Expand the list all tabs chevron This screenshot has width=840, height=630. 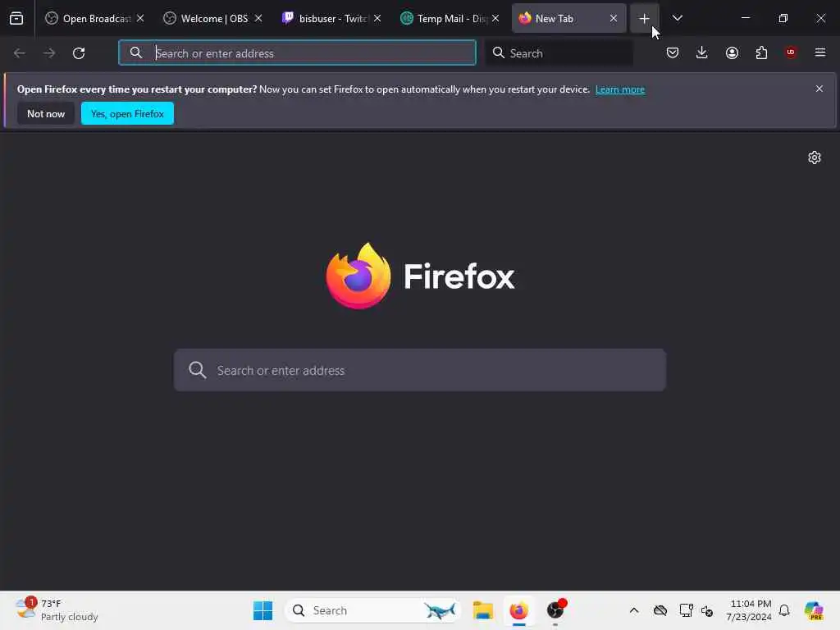[x=677, y=18]
